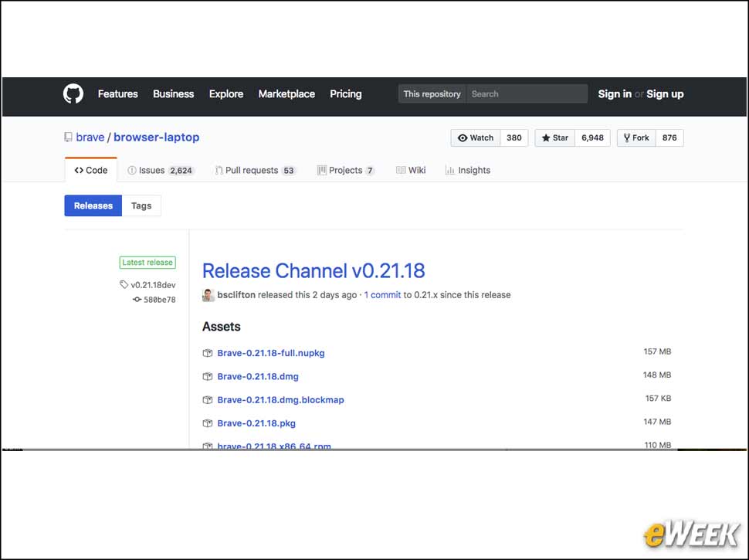Screen dimensions: 749x560
Task: Click the This repository search scope label
Action: click(x=432, y=94)
